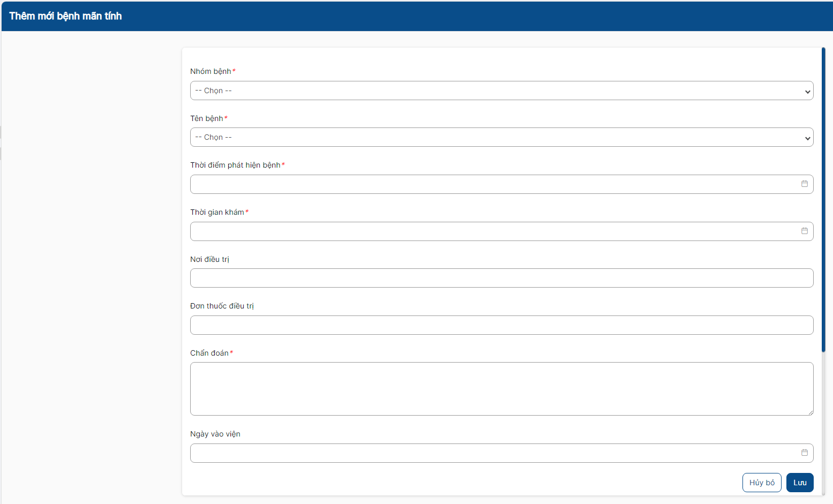833x504 pixels.
Task: Focus the Đơn thuốc điều trị input field
Action: tap(501, 325)
